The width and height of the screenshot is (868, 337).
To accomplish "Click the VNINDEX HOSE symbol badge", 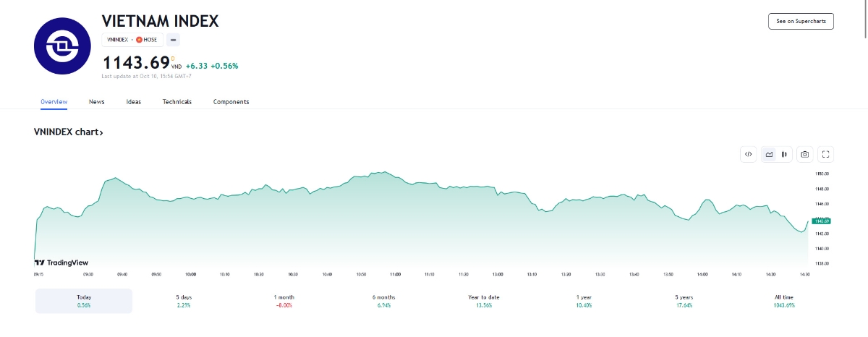I will tap(132, 40).
